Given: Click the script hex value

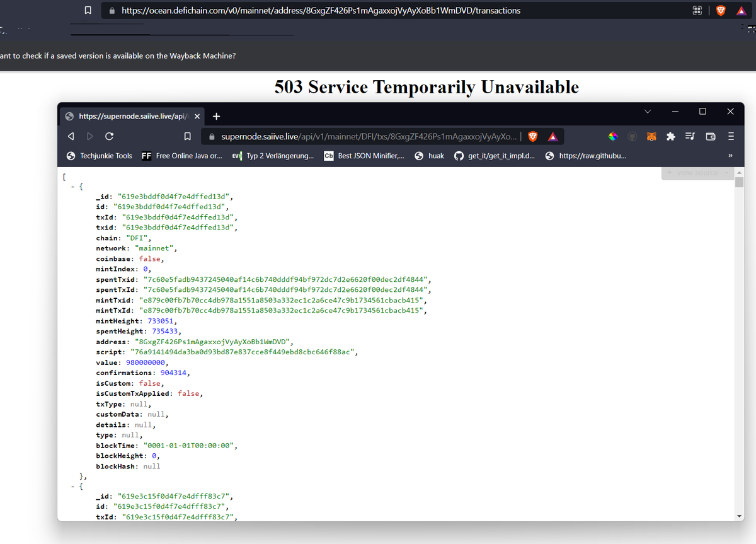Looking at the screenshot, I should pyautogui.click(x=242, y=352).
